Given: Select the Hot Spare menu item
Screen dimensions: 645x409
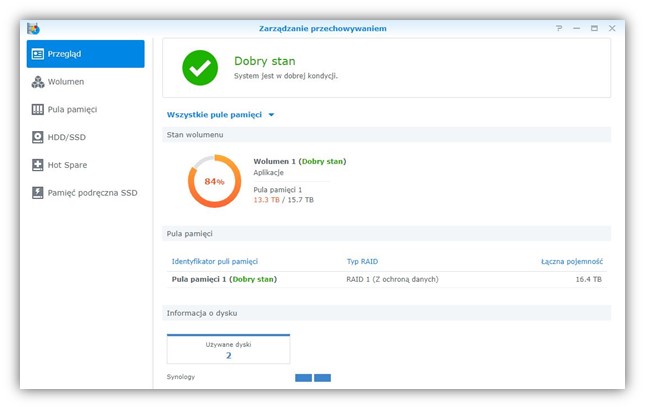Looking at the screenshot, I should pyautogui.click(x=69, y=165).
